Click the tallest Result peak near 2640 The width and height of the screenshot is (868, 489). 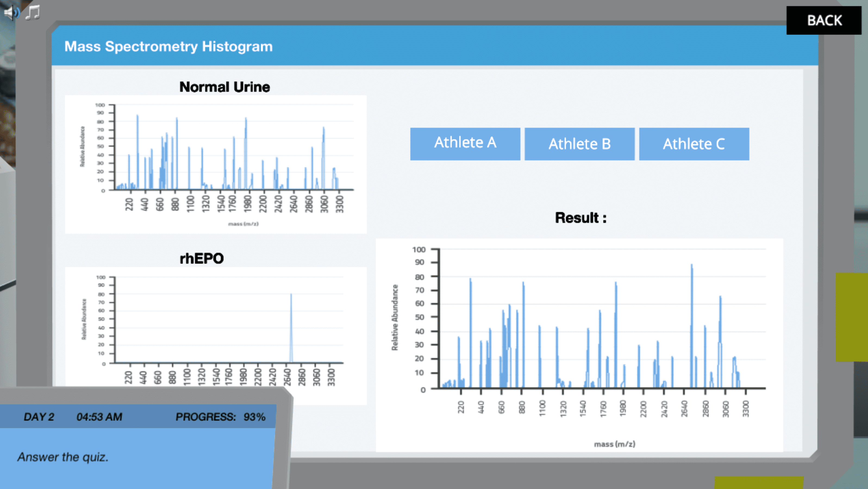pyautogui.click(x=692, y=303)
